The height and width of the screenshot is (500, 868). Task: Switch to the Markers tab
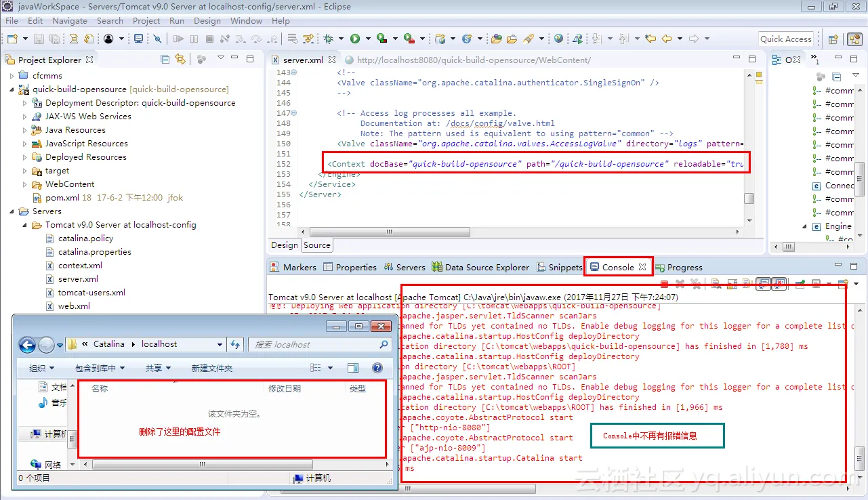coord(293,267)
